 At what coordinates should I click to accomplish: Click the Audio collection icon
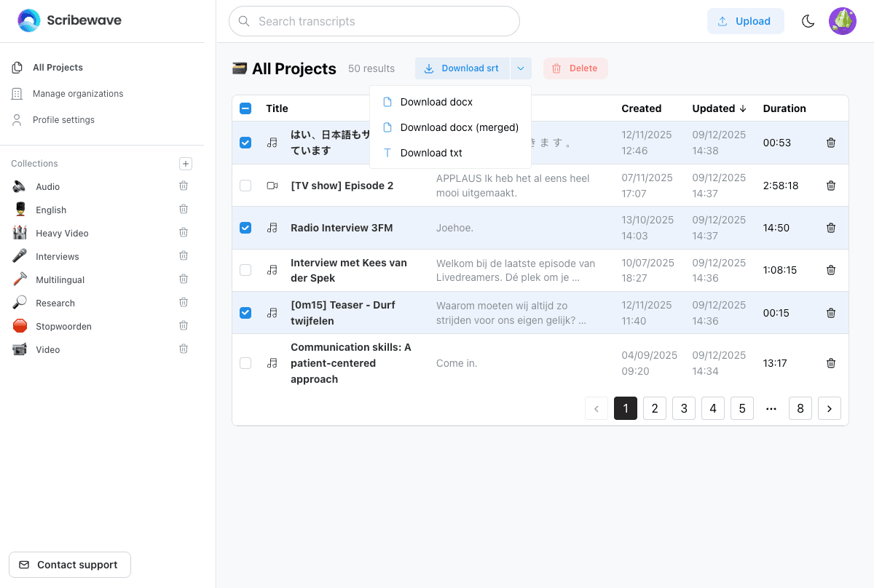18,186
